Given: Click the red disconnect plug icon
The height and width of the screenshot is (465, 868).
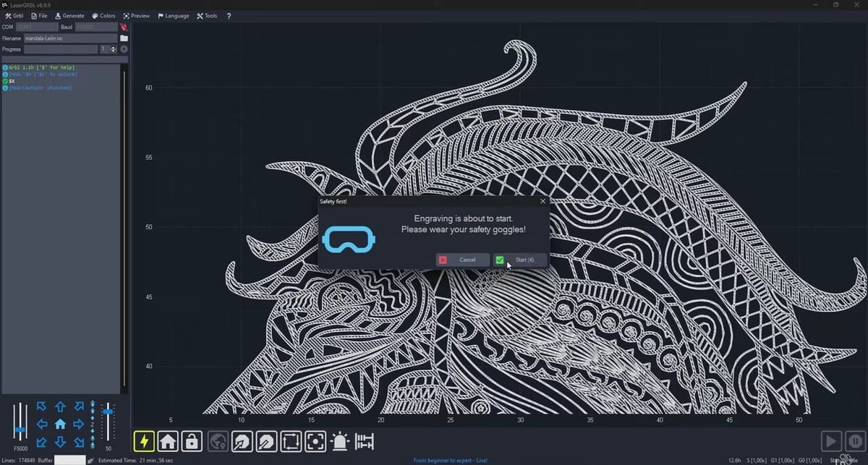Looking at the screenshot, I should (124, 27).
